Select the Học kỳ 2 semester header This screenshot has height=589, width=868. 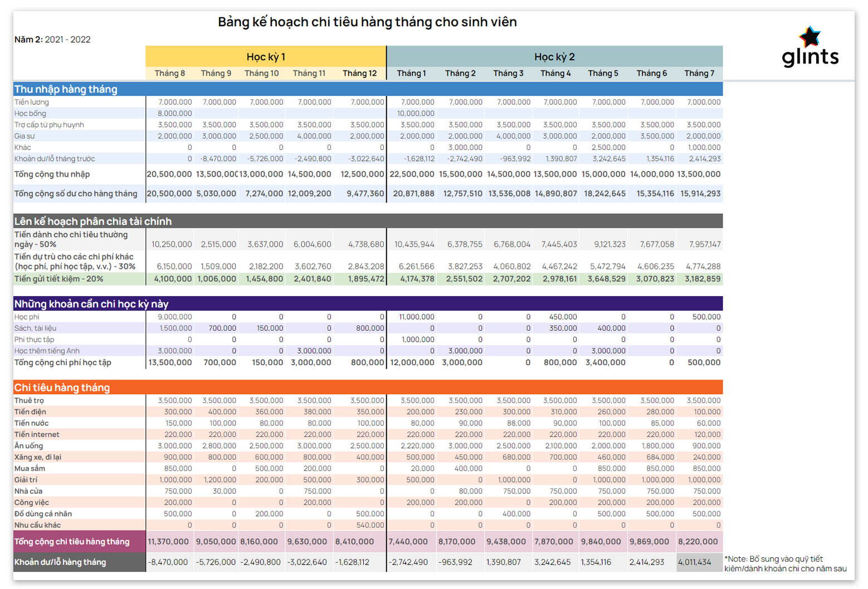pos(554,57)
